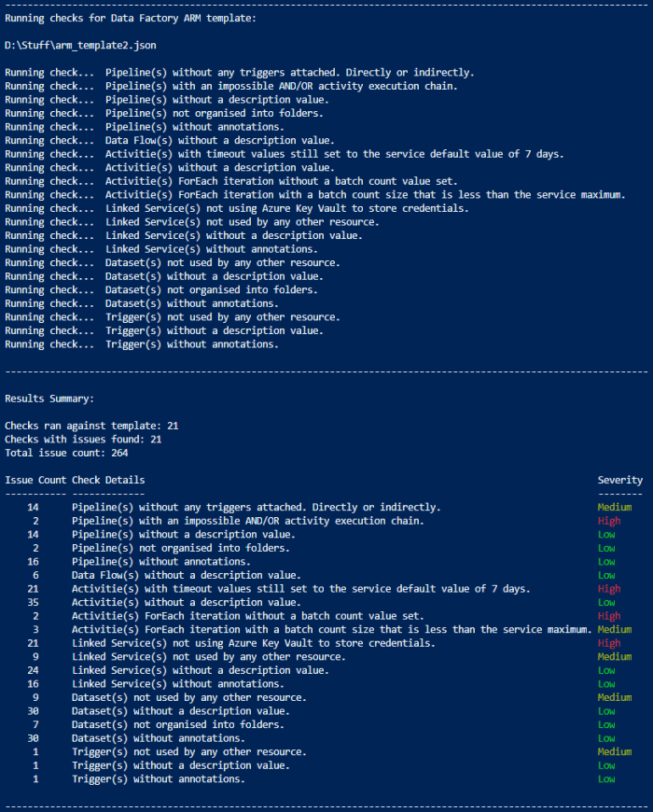
Task: Select the 'Checks with issues found: 21' line
Action: pyautogui.click(x=85, y=439)
